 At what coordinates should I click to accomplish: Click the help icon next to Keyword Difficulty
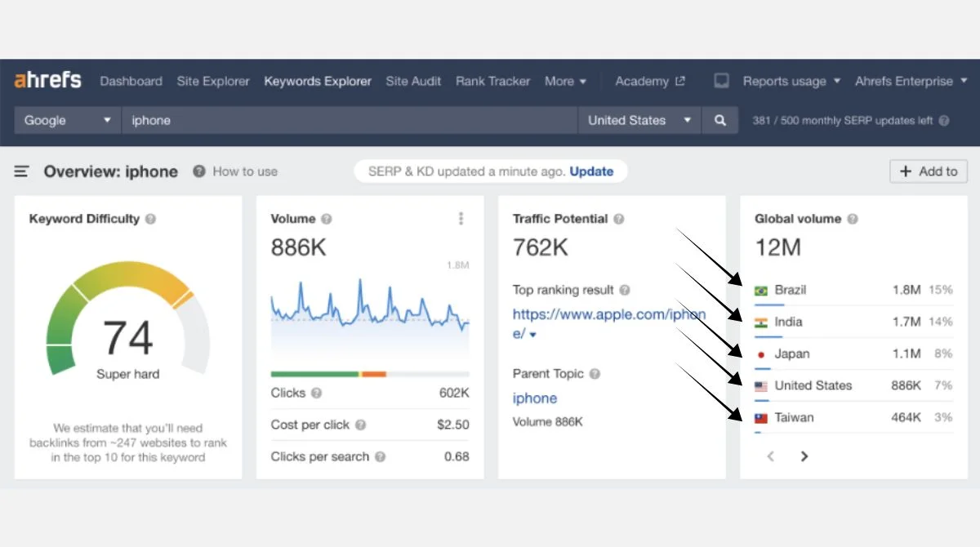coord(150,219)
